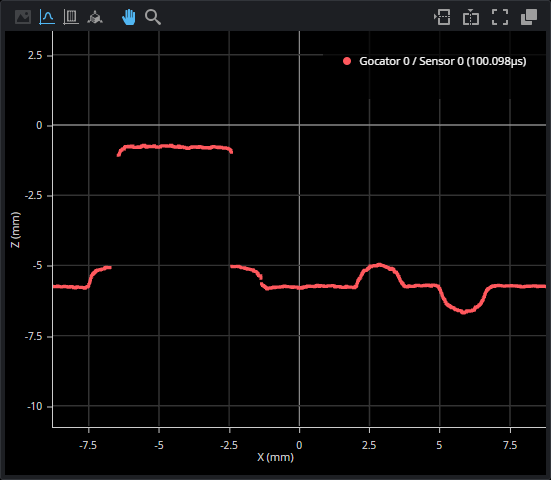This screenshot has width=551, height=480.
Task: Click the overlapping squares copy icon
Action: (x=529, y=17)
